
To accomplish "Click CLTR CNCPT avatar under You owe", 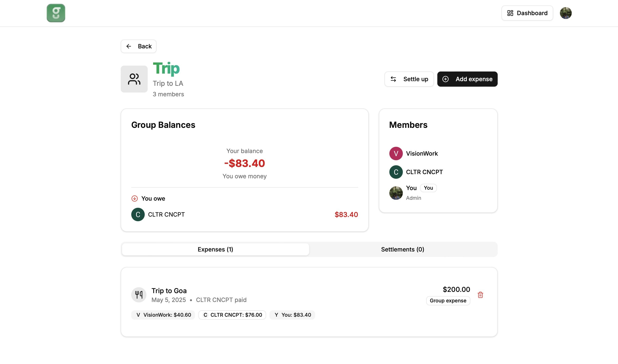I will coord(138,215).
